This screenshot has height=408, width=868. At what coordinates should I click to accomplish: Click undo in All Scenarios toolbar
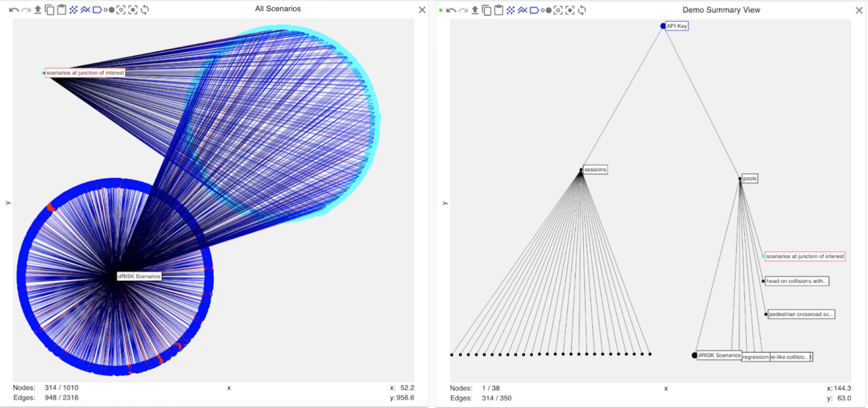coord(13,10)
